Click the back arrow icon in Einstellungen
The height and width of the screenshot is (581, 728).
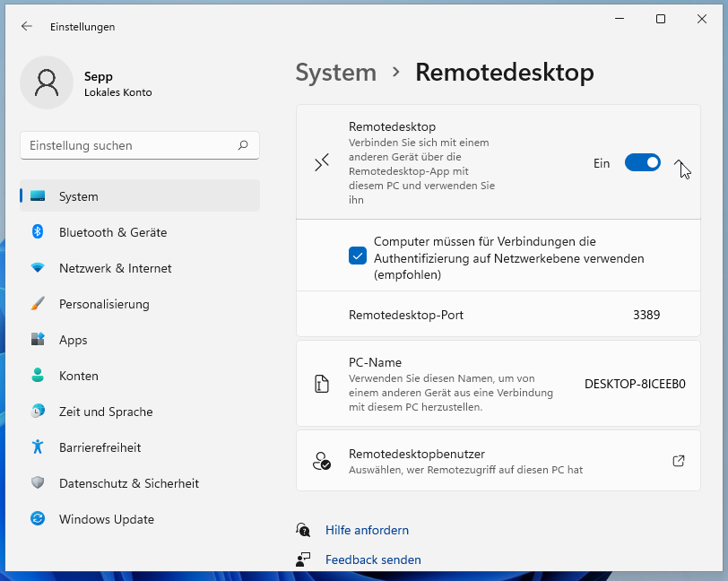(27, 27)
